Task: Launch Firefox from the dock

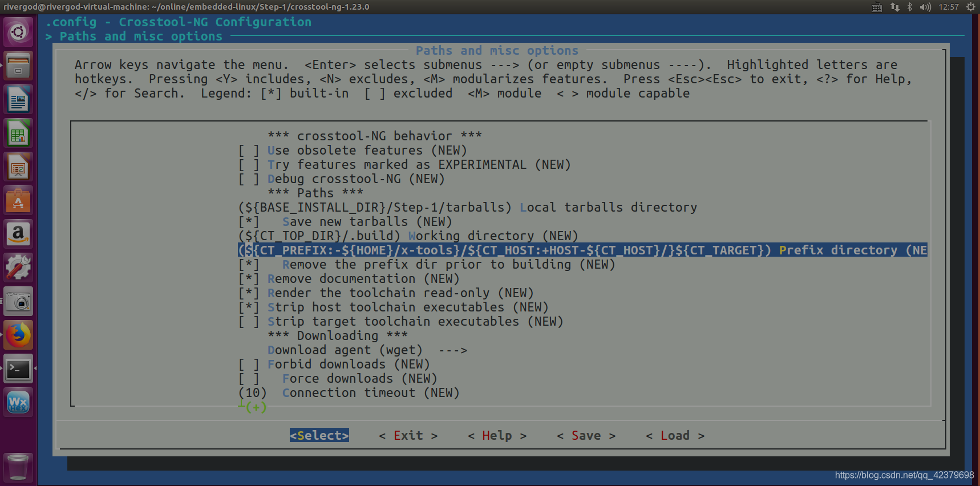Action: 18,335
